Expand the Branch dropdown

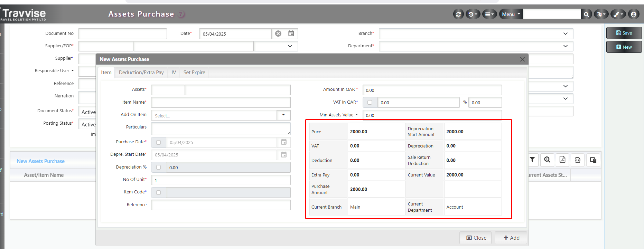(x=476, y=33)
